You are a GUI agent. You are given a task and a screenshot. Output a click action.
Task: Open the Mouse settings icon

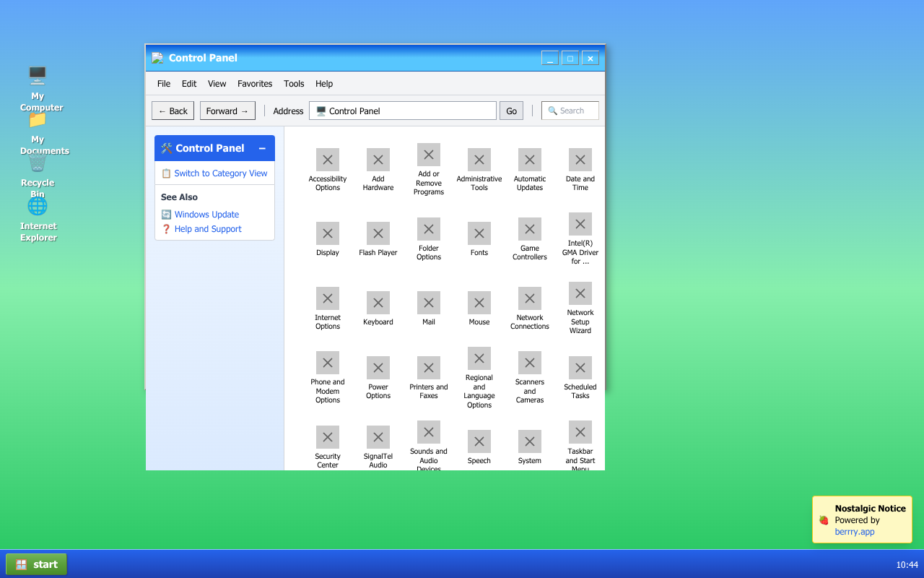(479, 303)
